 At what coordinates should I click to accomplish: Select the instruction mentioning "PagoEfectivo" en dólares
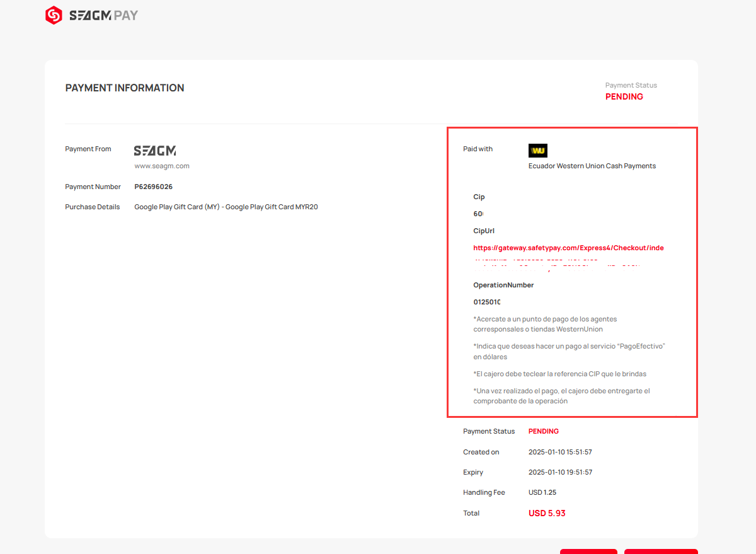point(570,352)
